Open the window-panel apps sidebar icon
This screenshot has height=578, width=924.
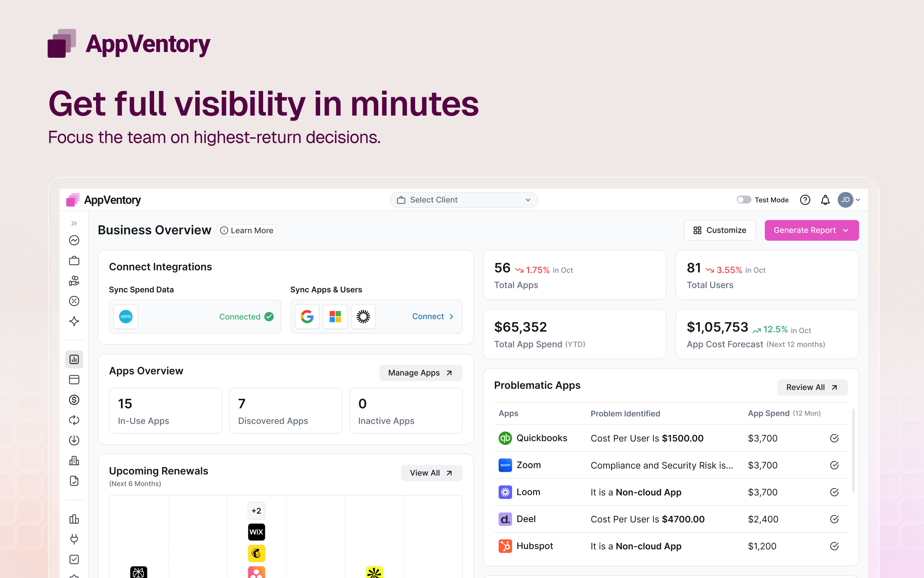pyautogui.click(x=74, y=380)
